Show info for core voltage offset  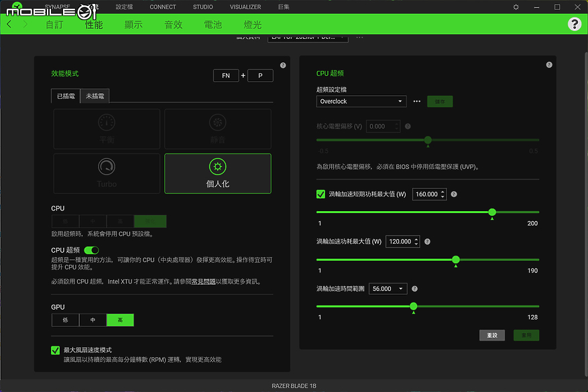tap(408, 126)
